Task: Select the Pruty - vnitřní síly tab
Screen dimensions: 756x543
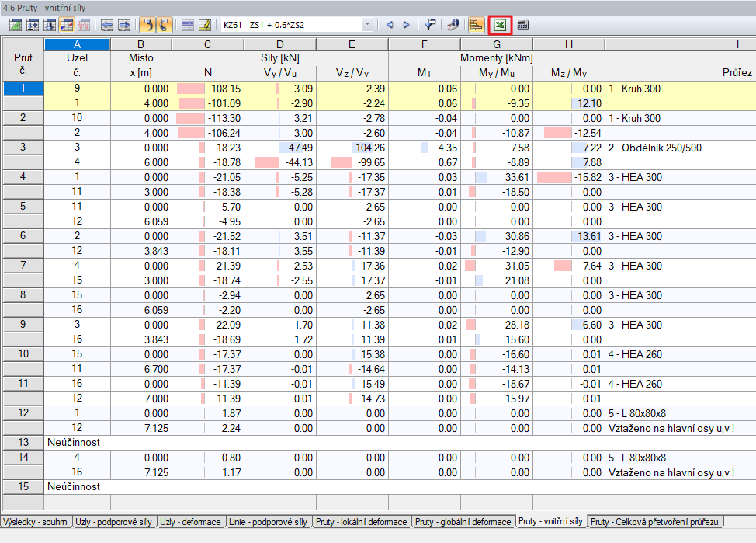Action: click(550, 521)
